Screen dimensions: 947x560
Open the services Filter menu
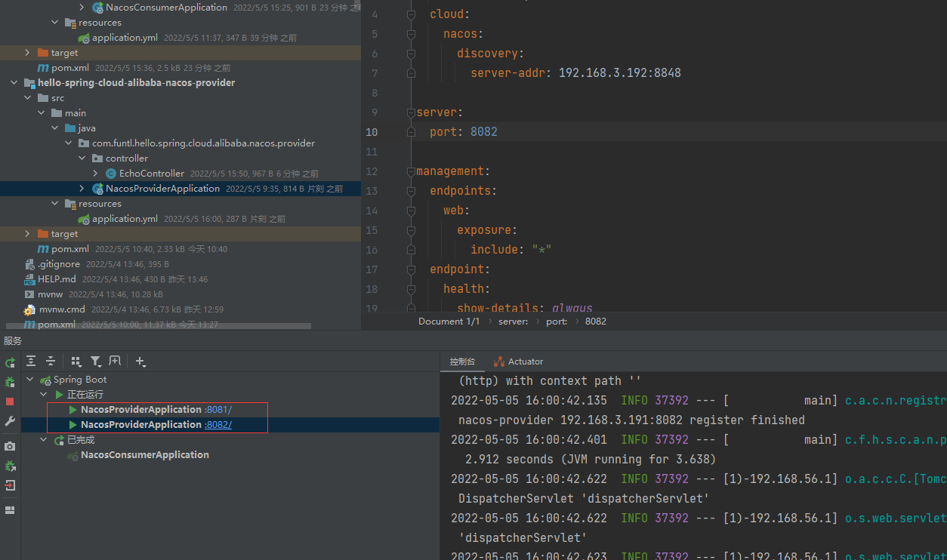click(96, 362)
